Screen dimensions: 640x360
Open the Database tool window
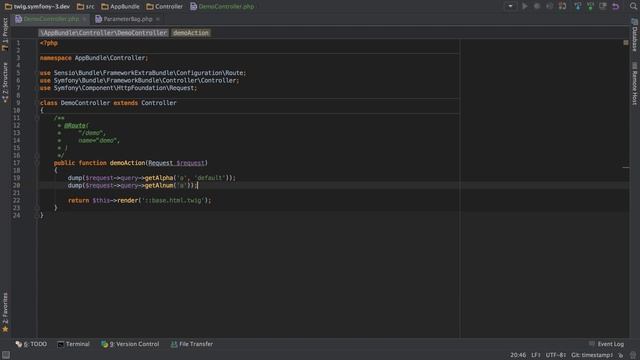[x=635, y=36]
